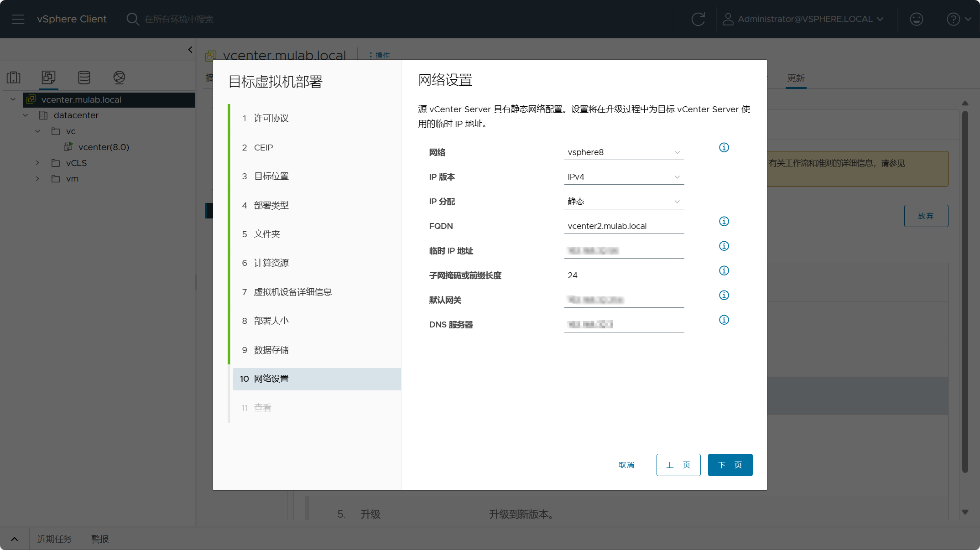Image resolution: width=980 pixels, height=550 pixels.
Task: Click the scrollbar down arrow
Action: click(x=965, y=512)
